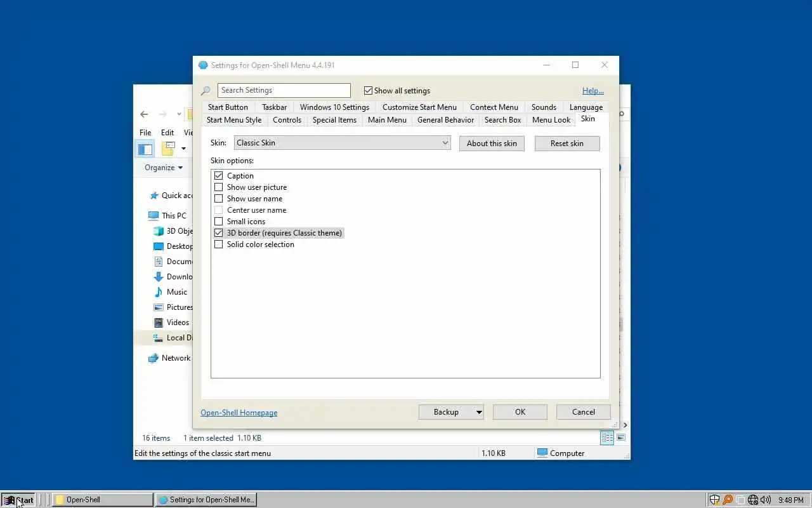Select the Network icon in Explorer tree
The image size is (812, 508).
point(154,358)
